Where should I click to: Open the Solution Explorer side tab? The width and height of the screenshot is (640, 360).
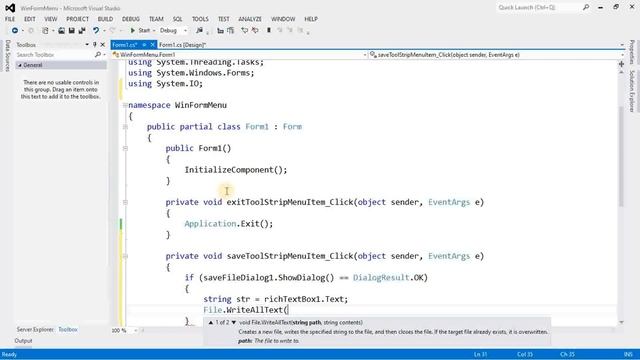coord(632,91)
